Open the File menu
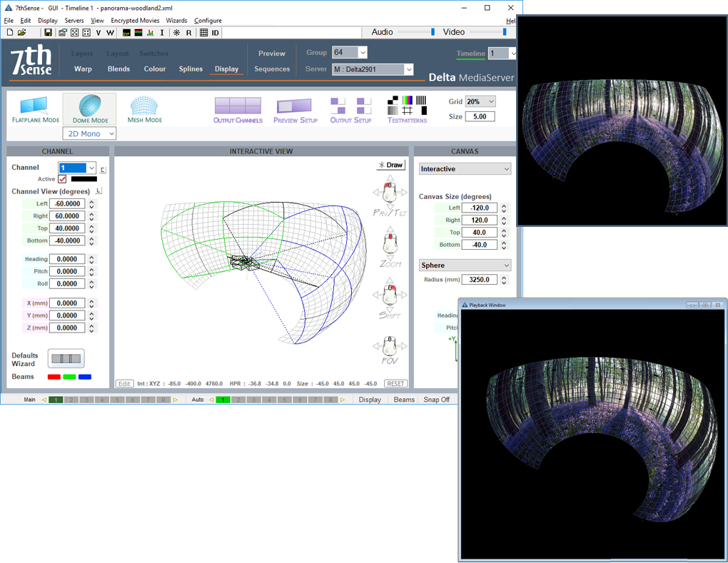The height and width of the screenshot is (563, 728). click(x=9, y=21)
